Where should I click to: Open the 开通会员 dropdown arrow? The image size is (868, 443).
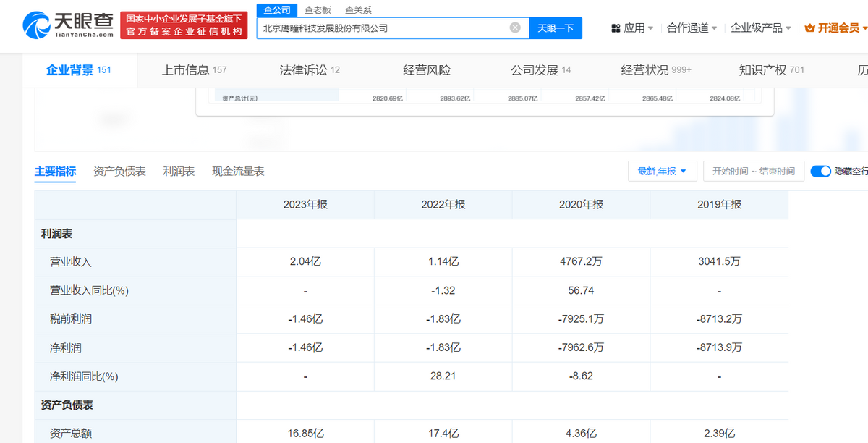tap(864, 28)
